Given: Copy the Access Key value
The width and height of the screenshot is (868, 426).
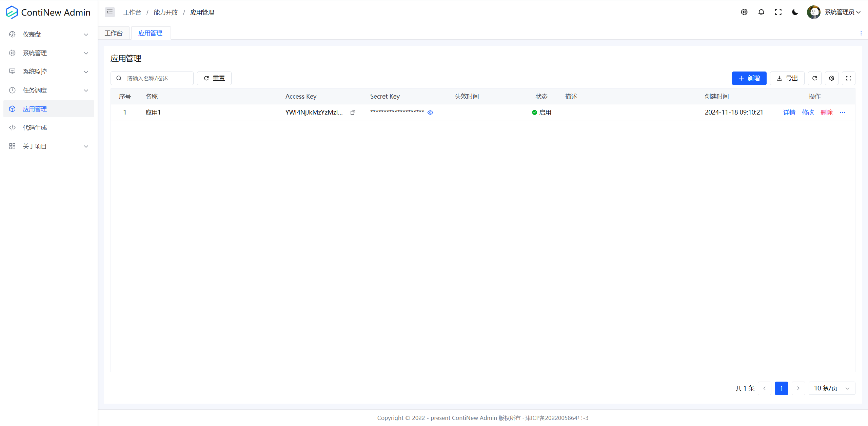Looking at the screenshot, I should [x=353, y=113].
